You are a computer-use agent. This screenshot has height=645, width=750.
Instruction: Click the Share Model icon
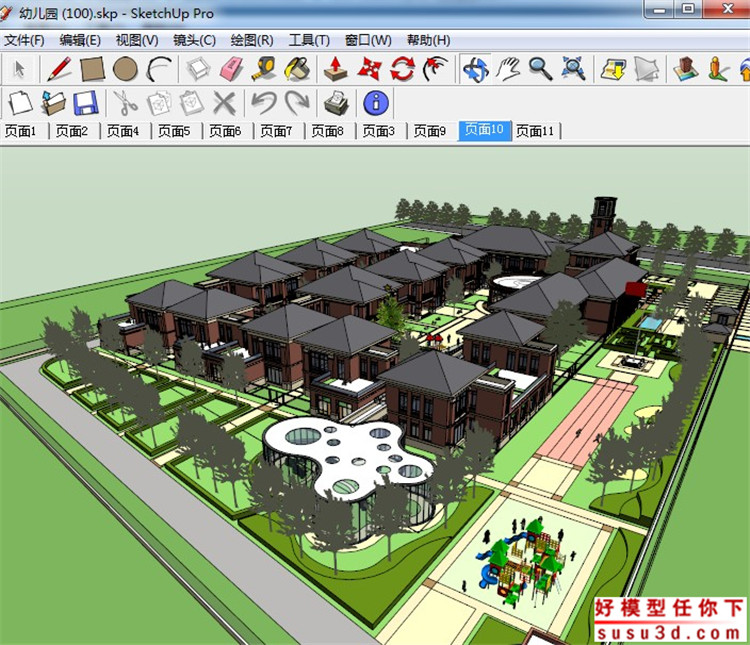646,69
